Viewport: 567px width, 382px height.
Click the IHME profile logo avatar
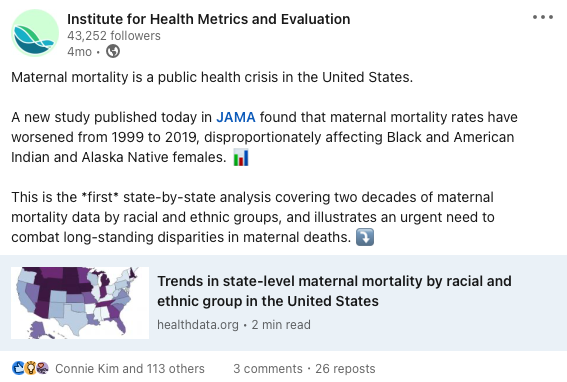(x=35, y=33)
